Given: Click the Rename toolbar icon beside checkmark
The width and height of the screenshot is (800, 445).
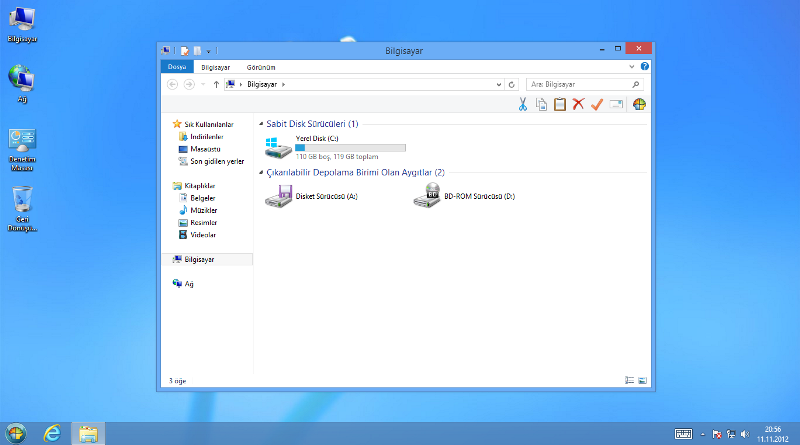Looking at the screenshot, I should tap(616, 104).
